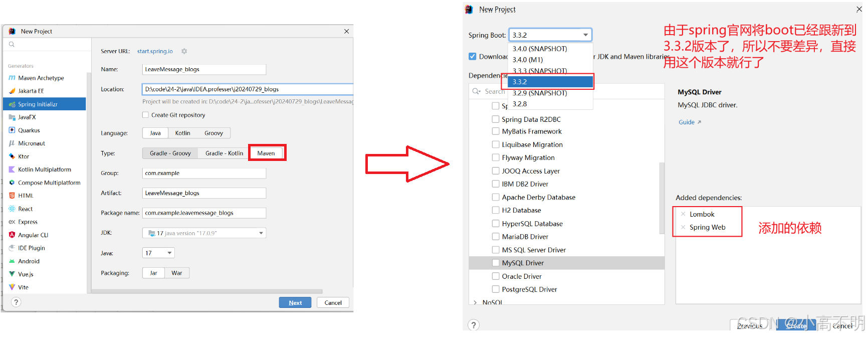Click horizontal scrollbar in left dialog
The width and height of the screenshot is (868, 338).
206,291
